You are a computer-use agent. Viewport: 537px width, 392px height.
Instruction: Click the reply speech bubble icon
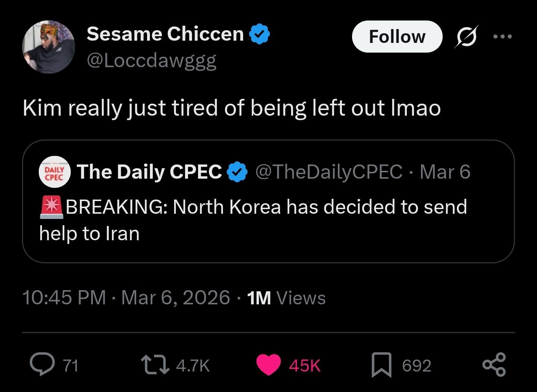click(x=41, y=364)
